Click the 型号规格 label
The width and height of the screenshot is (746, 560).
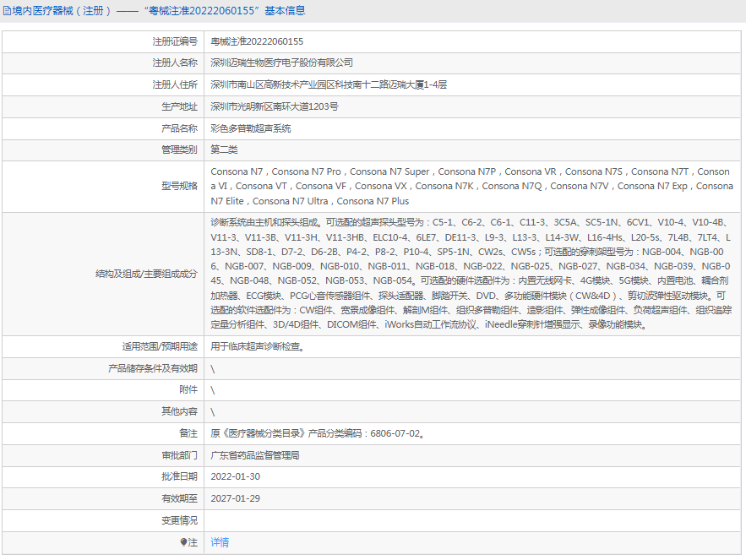(179, 186)
